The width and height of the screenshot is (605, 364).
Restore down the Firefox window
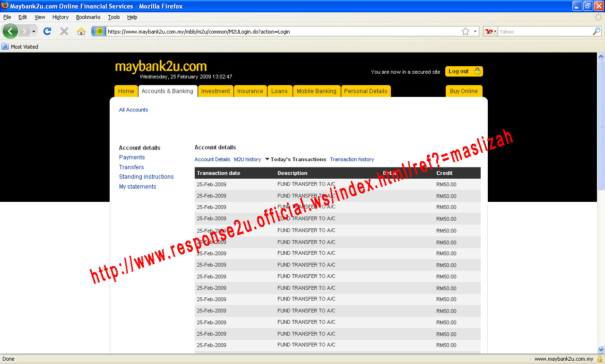(x=588, y=6)
